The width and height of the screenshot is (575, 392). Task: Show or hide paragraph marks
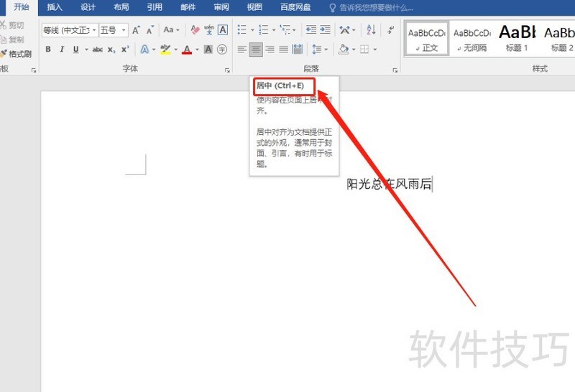391,29
